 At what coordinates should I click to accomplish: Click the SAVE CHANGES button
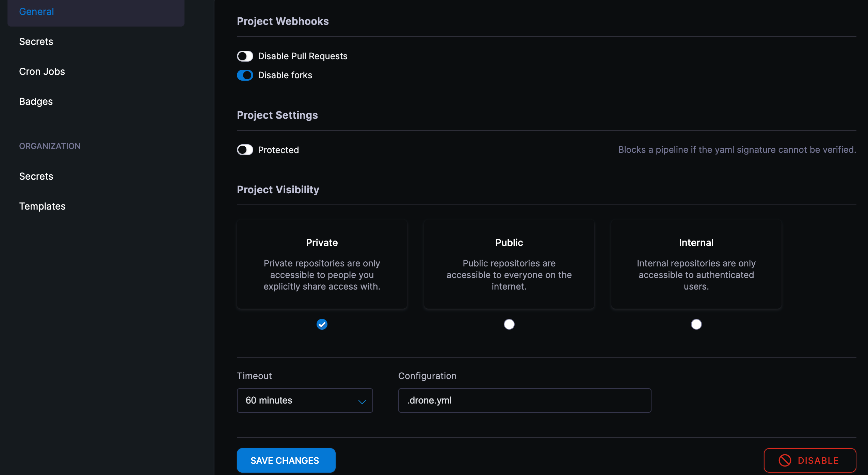tap(286, 460)
